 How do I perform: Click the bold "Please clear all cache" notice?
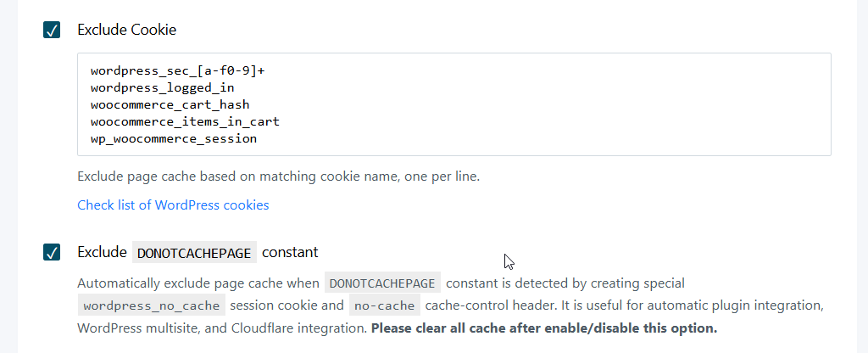(544, 328)
